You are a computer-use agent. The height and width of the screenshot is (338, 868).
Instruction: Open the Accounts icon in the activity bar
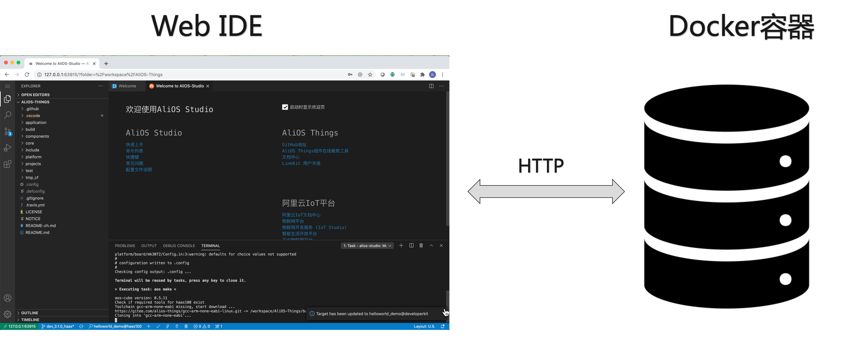(7, 298)
